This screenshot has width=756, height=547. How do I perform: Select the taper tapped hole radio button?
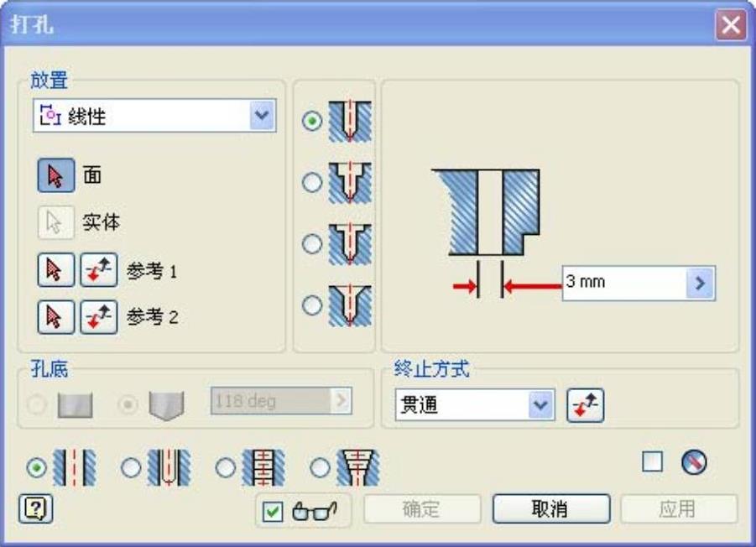[x=320, y=467]
